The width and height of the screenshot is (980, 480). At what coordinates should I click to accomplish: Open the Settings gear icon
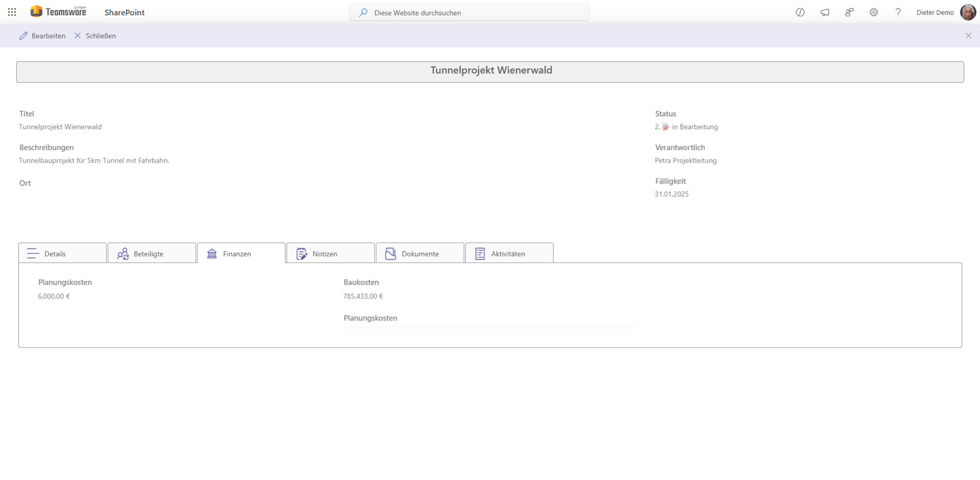click(x=874, y=12)
